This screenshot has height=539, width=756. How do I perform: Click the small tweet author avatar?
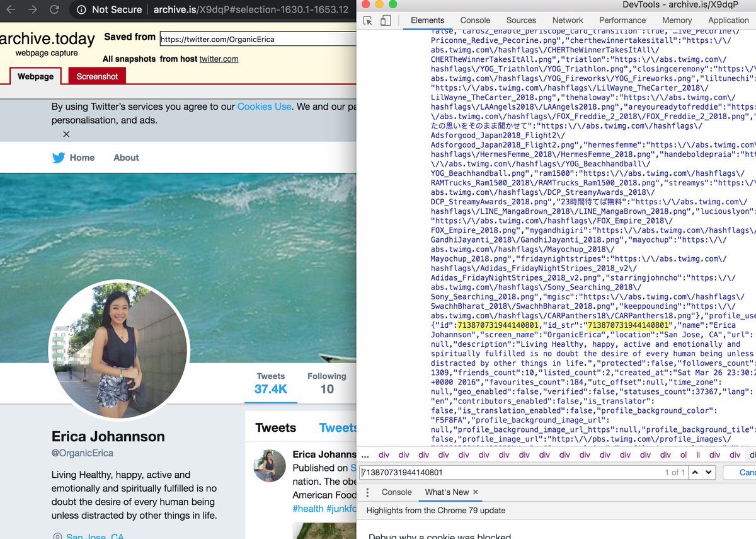[x=270, y=465]
